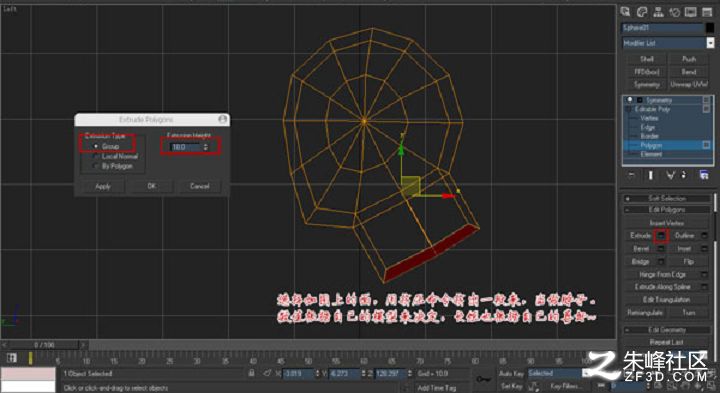720x393 pixels.
Task: Open the Modify command panel tab
Action: pos(641,12)
